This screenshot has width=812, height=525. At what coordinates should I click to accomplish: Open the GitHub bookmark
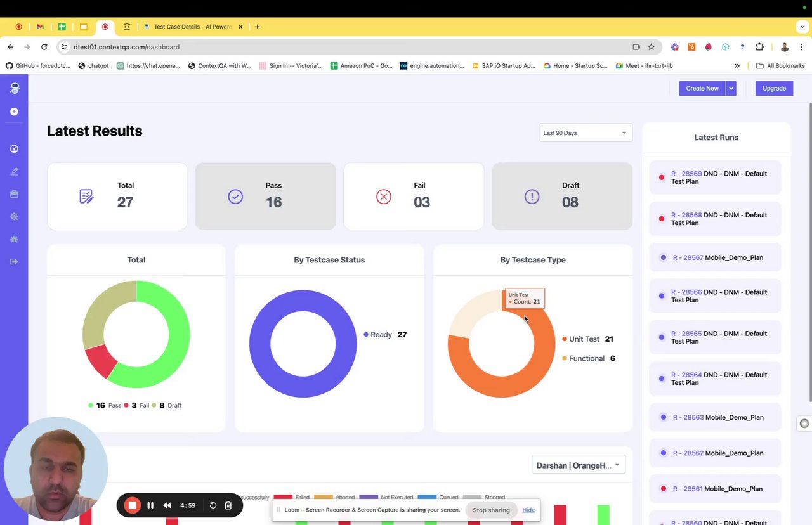click(x=39, y=65)
